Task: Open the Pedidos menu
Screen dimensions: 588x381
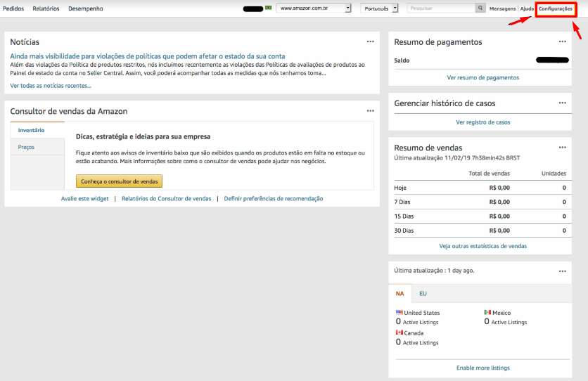Action: [13, 8]
